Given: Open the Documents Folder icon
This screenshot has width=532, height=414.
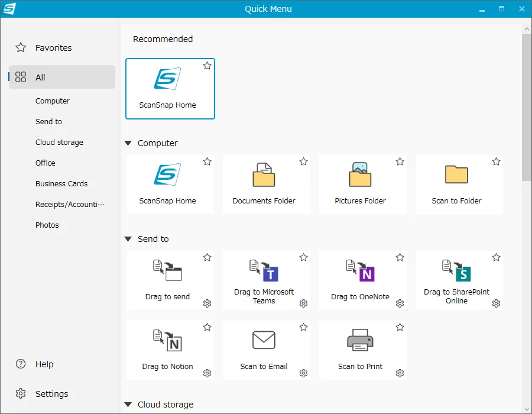Looking at the screenshot, I should [x=264, y=174].
